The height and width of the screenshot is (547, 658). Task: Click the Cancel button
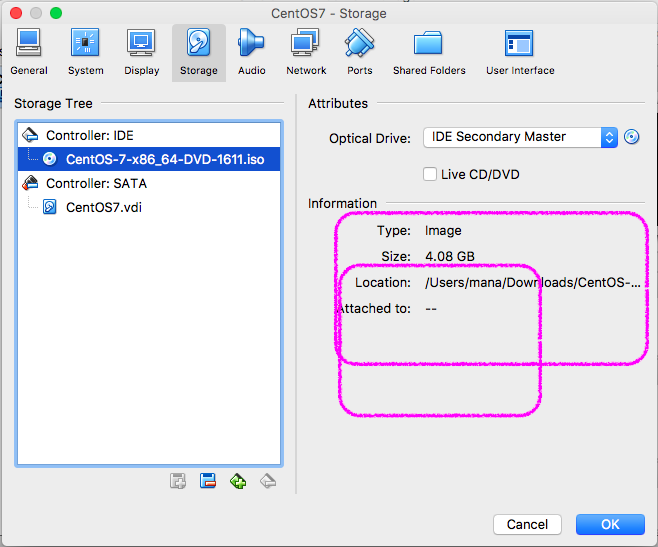pos(527,524)
